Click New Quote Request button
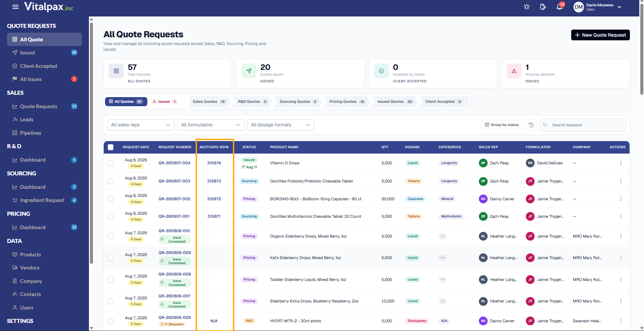 [600, 35]
